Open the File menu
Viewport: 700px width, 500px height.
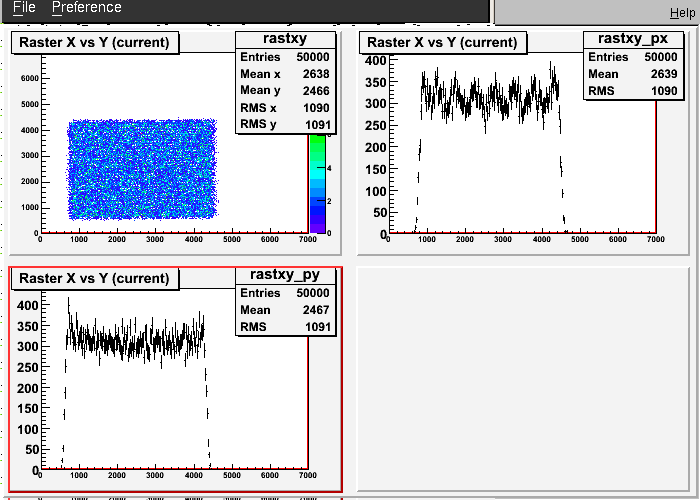[x=24, y=8]
